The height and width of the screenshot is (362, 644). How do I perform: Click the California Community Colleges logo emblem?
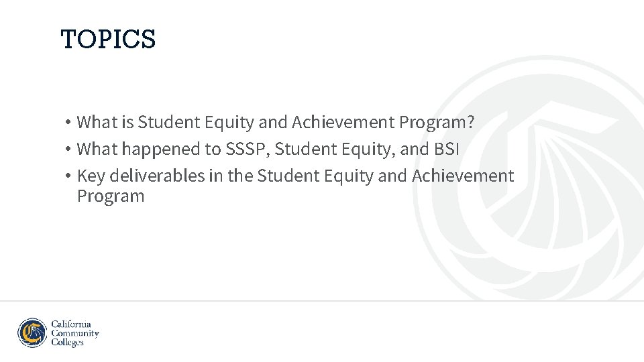click(32, 333)
